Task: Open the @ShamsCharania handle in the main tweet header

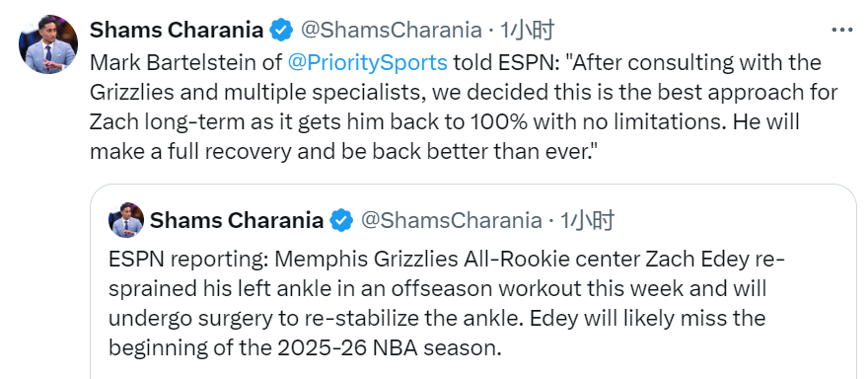Action: pyautogui.click(x=391, y=30)
